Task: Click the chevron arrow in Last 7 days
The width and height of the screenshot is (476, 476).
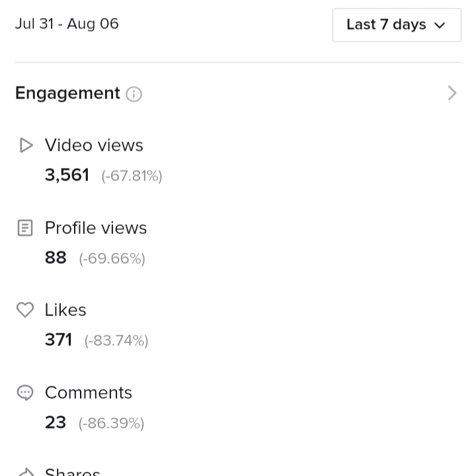Action: coord(440,26)
